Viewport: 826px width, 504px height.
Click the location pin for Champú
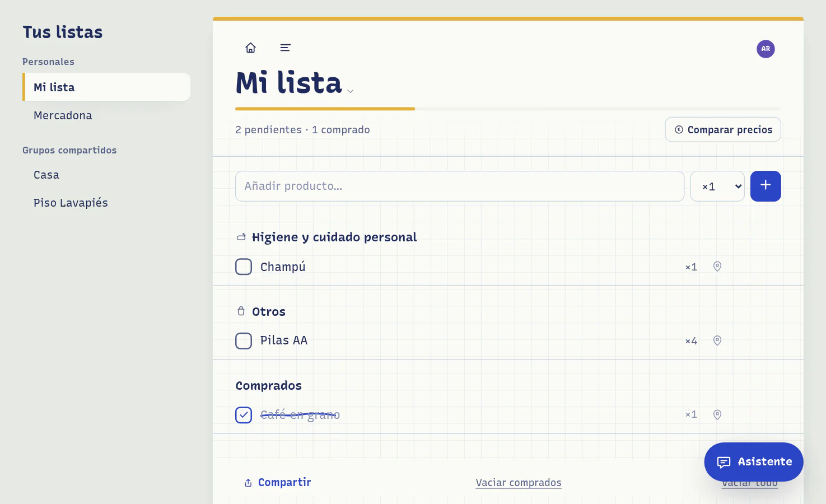(x=717, y=267)
